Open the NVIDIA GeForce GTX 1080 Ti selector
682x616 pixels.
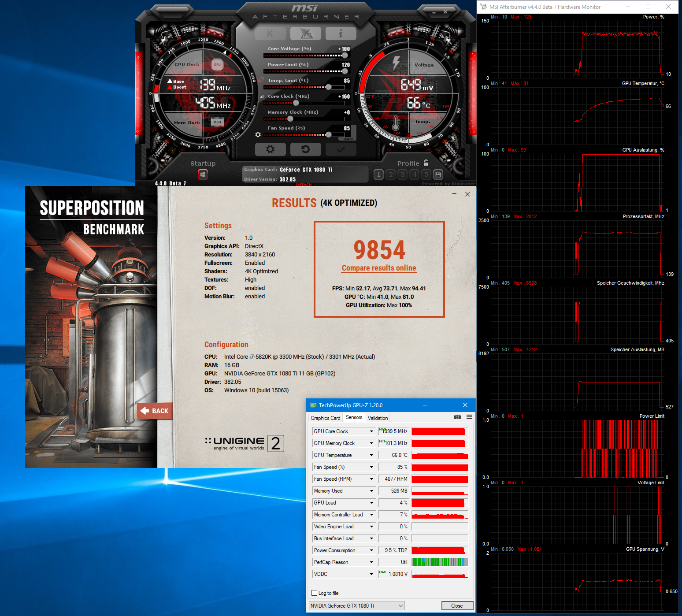point(356,606)
